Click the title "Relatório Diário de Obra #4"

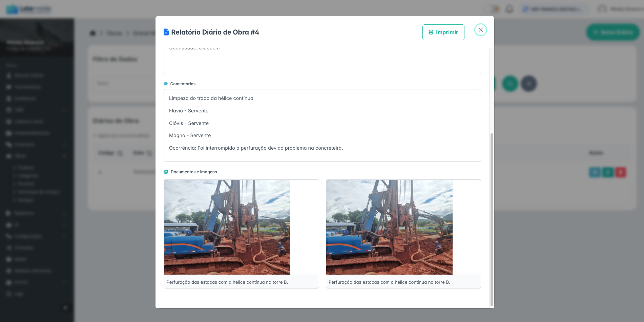(x=215, y=32)
